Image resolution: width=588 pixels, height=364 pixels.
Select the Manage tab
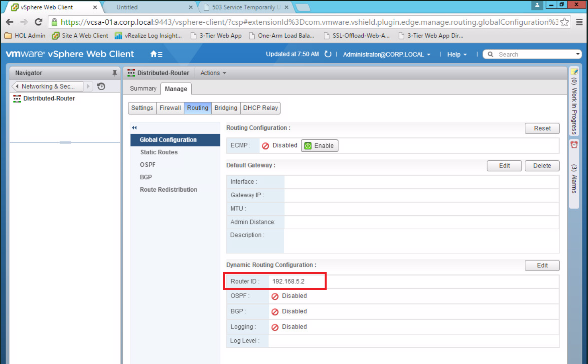[x=176, y=89]
